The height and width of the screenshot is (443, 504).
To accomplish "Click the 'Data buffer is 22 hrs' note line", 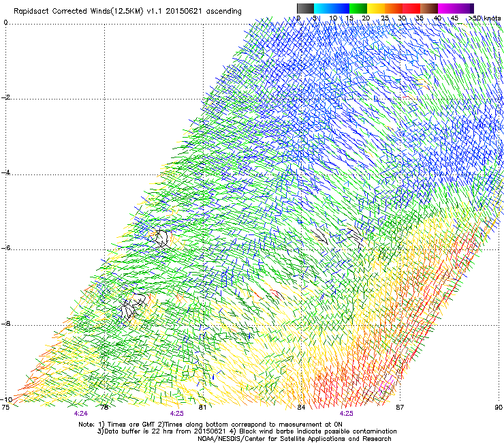I will 247,431.
